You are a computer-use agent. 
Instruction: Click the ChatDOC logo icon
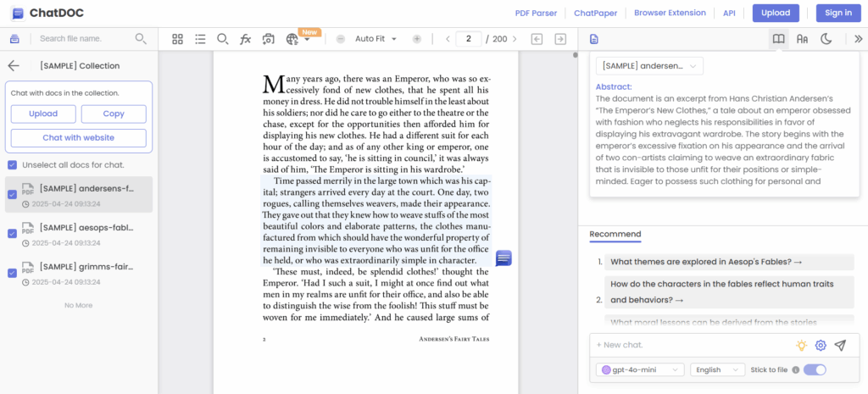coord(18,14)
